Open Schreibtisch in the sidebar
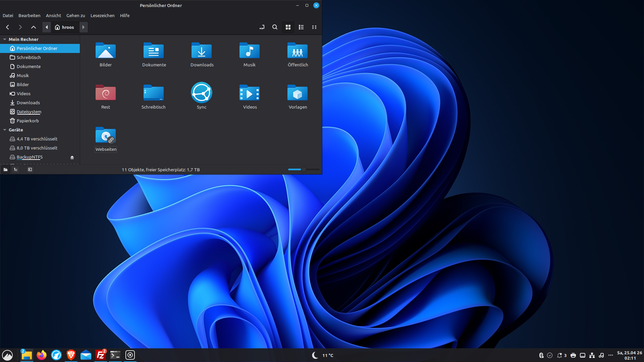 (x=40, y=57)
